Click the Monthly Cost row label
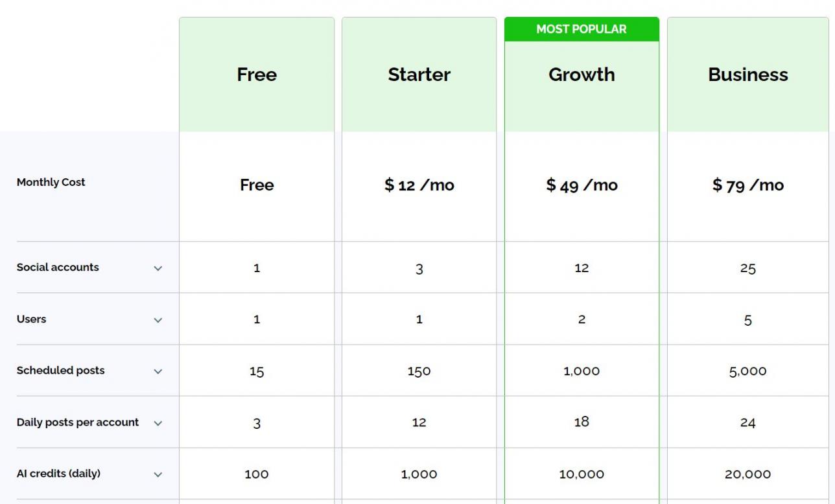835x504 pixels. [51, 182]
